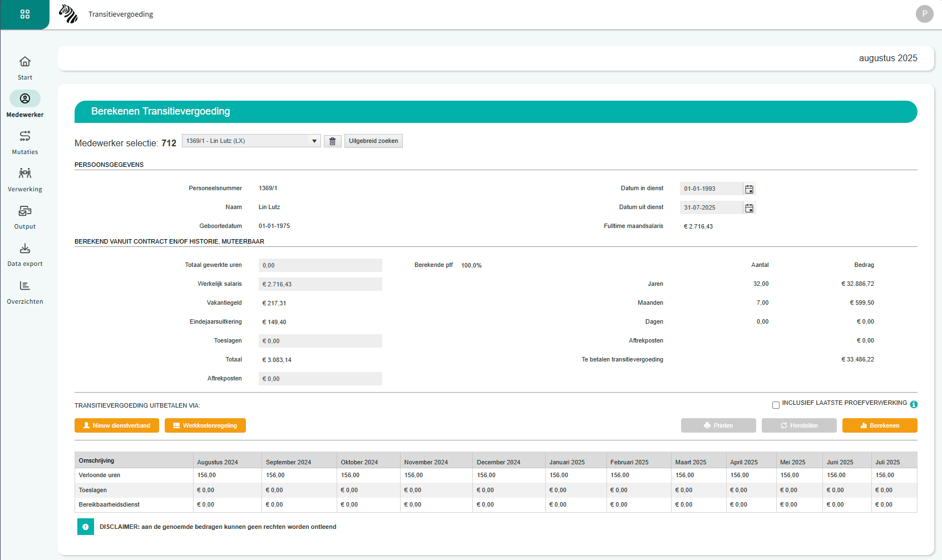The width and height of the screenshot is (942, 560).
Task: Click the Datum in dienst date field
Action: (711, 189)
